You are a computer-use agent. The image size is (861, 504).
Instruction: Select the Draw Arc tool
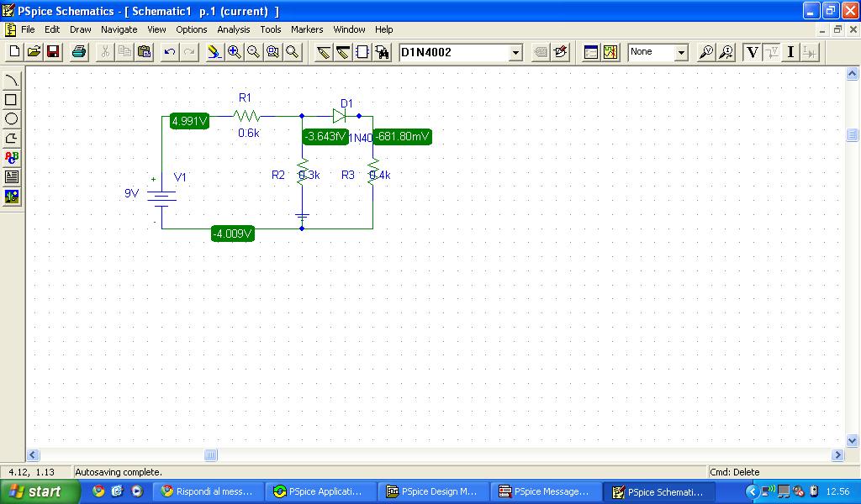(x=12, y=139)
